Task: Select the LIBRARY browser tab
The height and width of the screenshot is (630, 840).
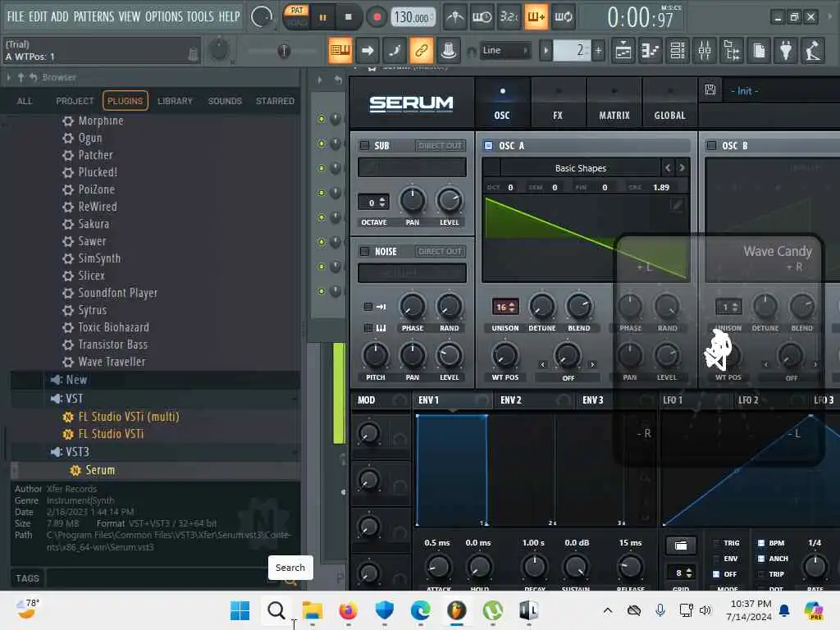Action: [175, 101]
